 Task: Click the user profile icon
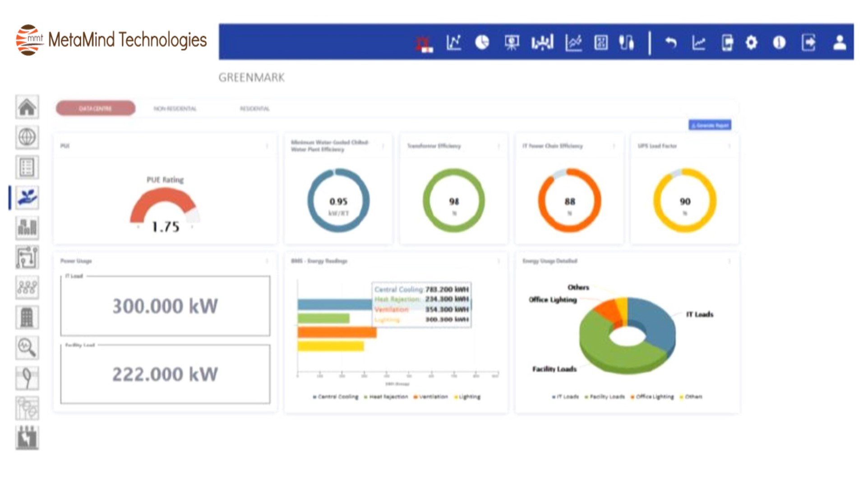(x=840, y=42)
